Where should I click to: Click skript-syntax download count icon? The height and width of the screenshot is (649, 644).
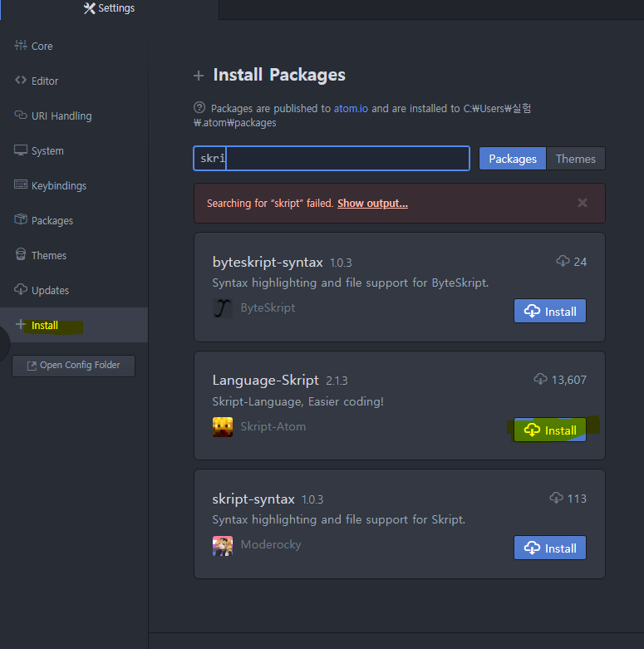[x=556, y=498]
